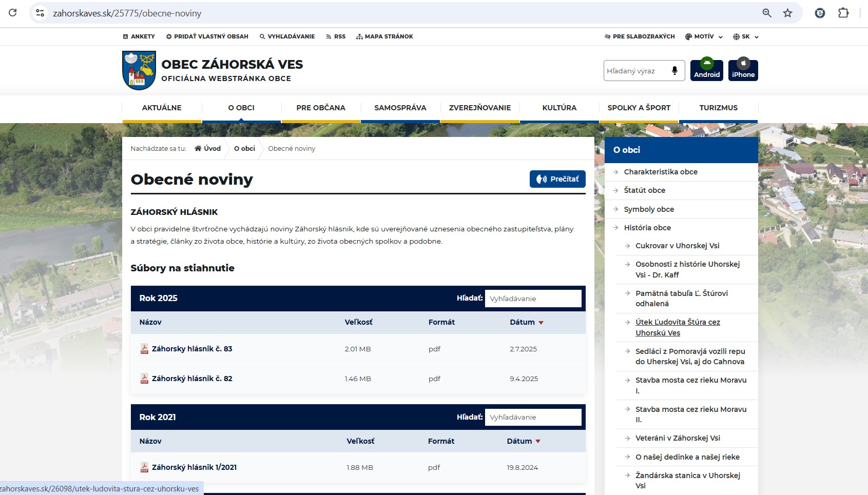Click the PDF icon for Záhorský hlásnik č. 83
868x495 pixels.
point(144,349)
